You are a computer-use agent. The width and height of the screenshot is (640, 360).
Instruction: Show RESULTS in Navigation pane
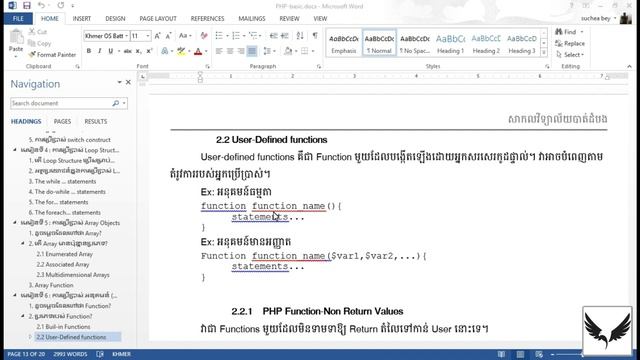[96, 122]
